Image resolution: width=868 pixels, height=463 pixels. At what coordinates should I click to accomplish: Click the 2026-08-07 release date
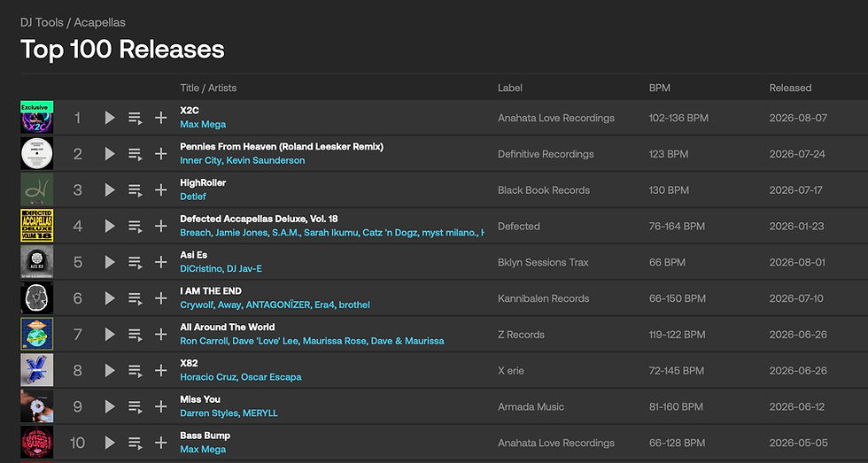(x=798, y=118)
